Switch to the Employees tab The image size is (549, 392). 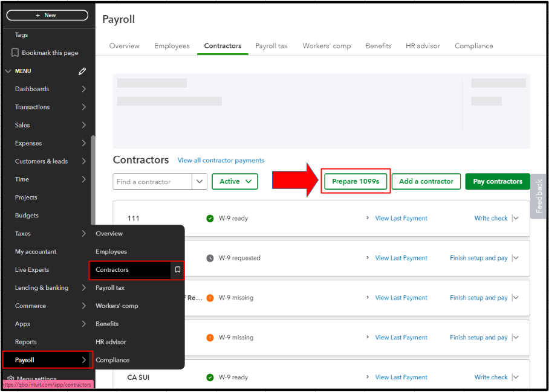point(172,46)
